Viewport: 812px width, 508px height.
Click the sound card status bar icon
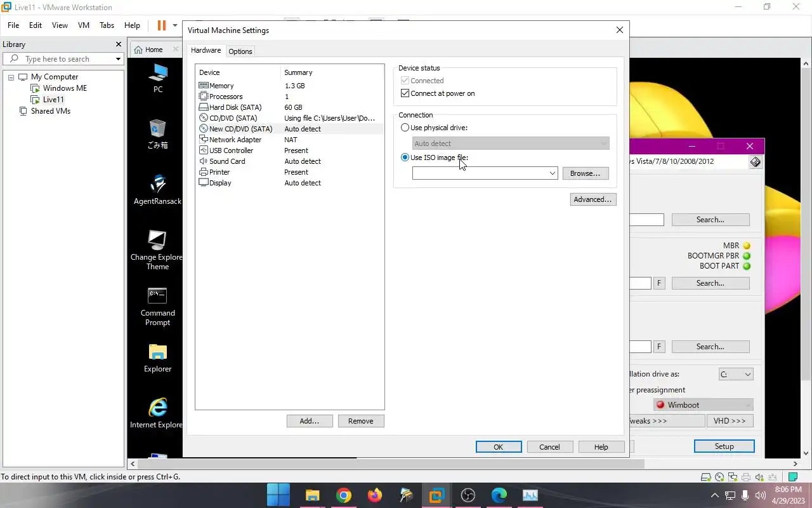tap(759, 478)
